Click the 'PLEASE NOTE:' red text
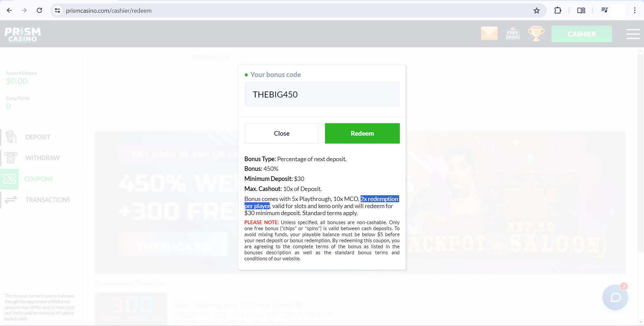This screenshot has height=326, width=644. [262, 222]
